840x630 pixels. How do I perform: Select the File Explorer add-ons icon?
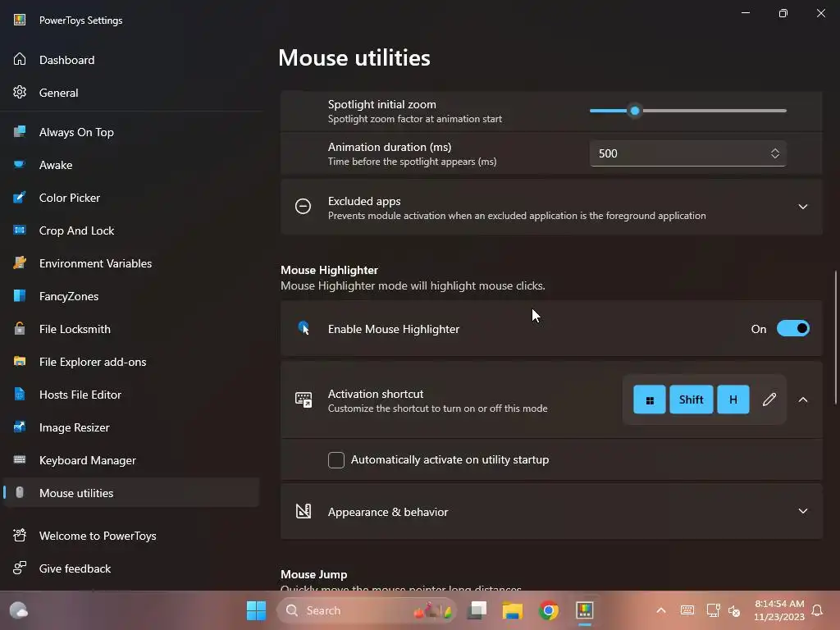coord(20,362)
